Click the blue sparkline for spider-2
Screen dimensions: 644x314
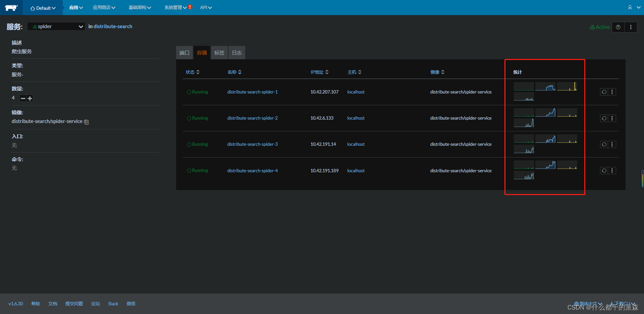(545, 113)
